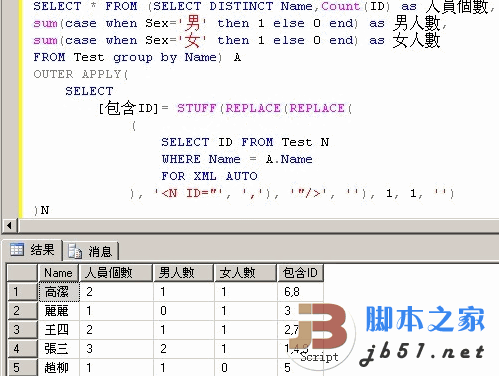499x376 pixels.
Task: Click the 高潔 name cell
Action: pos(59,292)
